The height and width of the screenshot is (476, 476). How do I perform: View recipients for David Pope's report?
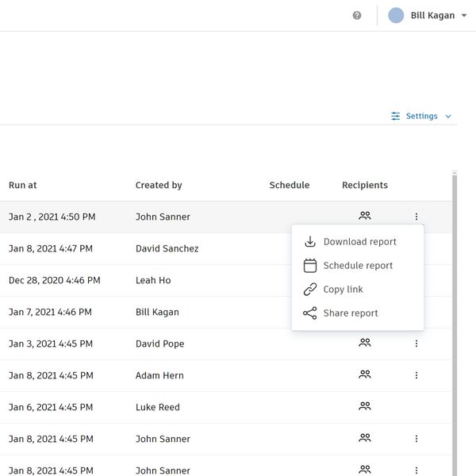click(x=365, y=344)
